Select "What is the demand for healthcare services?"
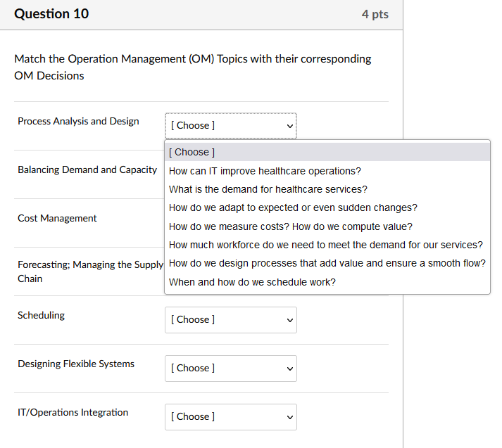This screenshot has width=502, height=448. coord(268,189)
